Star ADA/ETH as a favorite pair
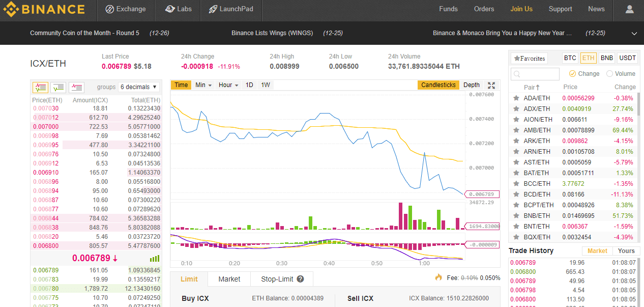This screenshot has width=644, height=307. click(x=516, y=98)
